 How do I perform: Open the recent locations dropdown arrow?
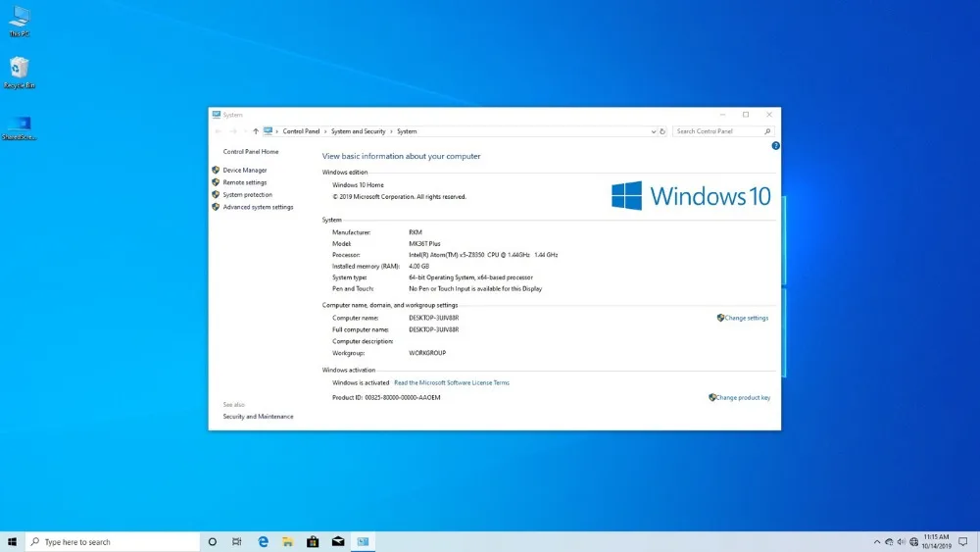[245, 132]
